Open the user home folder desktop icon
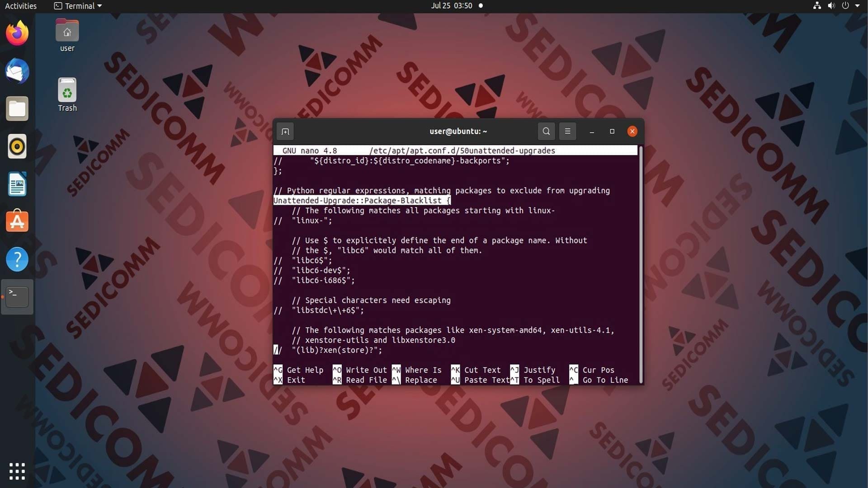This screenshot has width=868, height=488. [x=67, y=35]
